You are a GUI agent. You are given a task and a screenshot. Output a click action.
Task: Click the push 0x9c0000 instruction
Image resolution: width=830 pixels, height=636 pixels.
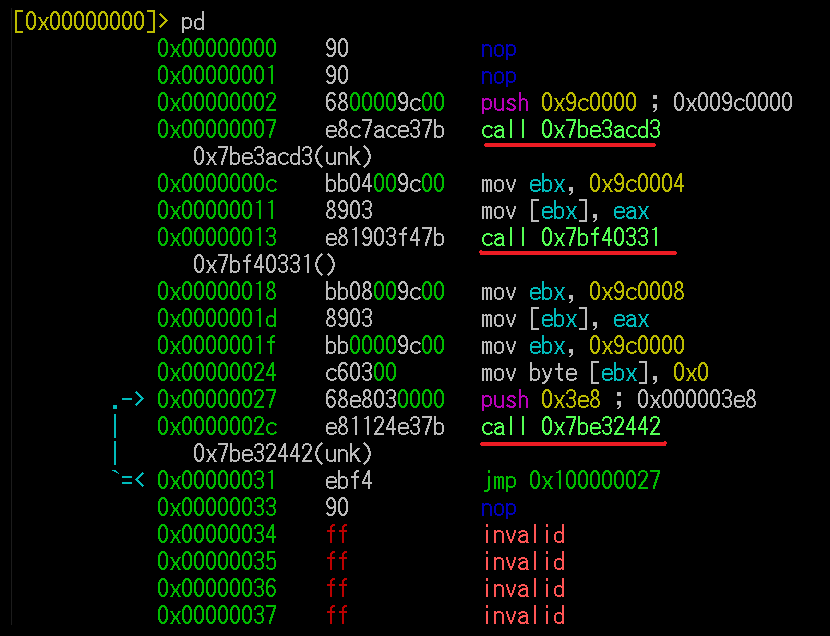click(558, 103)
